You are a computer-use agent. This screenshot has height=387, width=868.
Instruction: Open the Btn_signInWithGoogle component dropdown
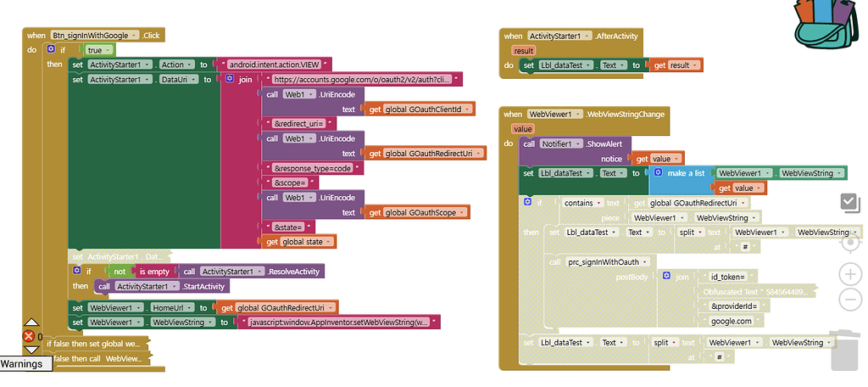[132, 36]
